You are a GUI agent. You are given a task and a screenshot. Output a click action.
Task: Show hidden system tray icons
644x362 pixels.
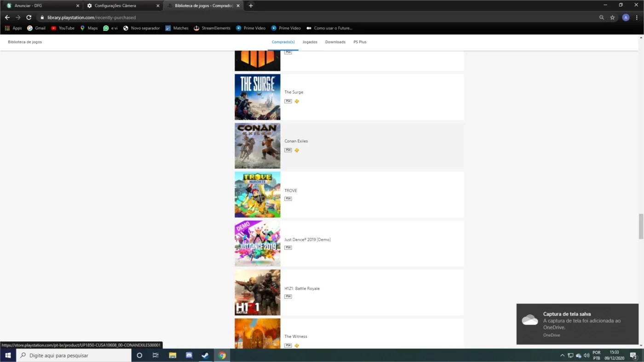pyautogui.click(x=562, y=355)
